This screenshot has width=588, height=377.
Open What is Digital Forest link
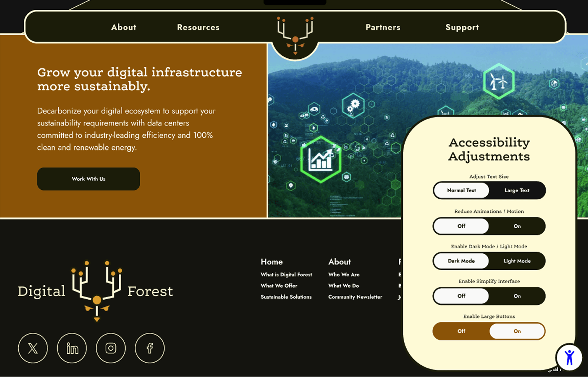(x=286, y=275)
